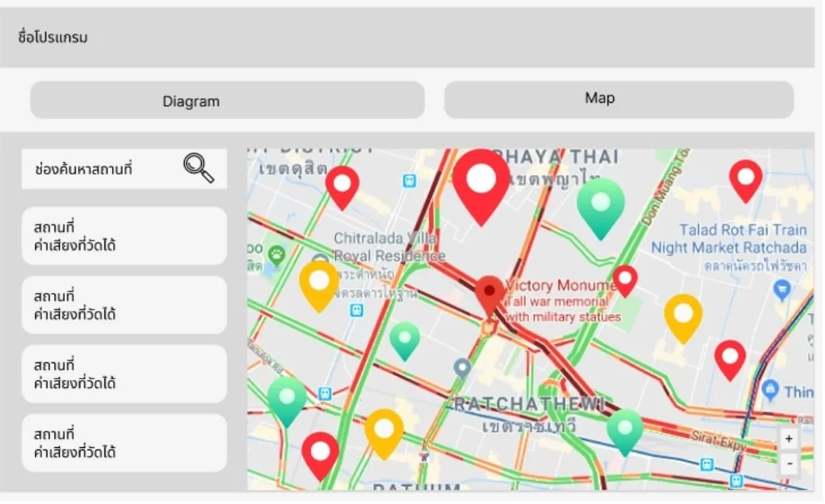Select the green pin at the map's left edge
The image size is (825, 504).
tap(287, 403)
